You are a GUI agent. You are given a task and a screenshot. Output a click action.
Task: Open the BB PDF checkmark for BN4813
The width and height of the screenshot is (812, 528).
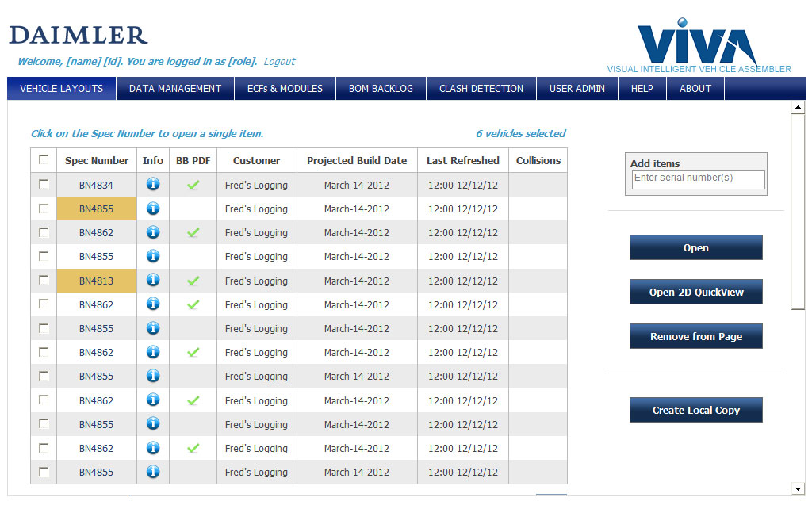tap(193, 281)
